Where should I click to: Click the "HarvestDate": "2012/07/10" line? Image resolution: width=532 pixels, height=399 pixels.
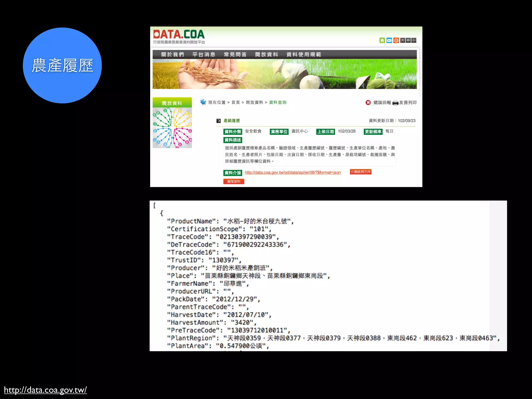[219, 315]
